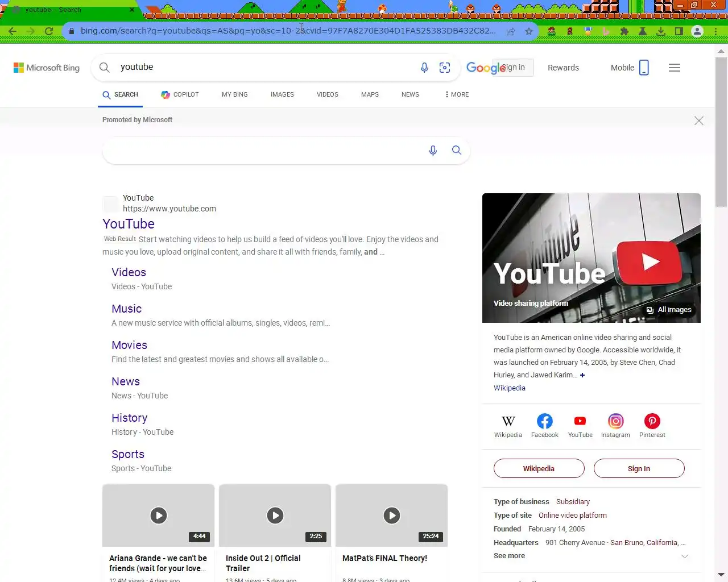Switch to the COPILOT tab
This screenshot has height=582, width=728.
[x=180, y=94]
